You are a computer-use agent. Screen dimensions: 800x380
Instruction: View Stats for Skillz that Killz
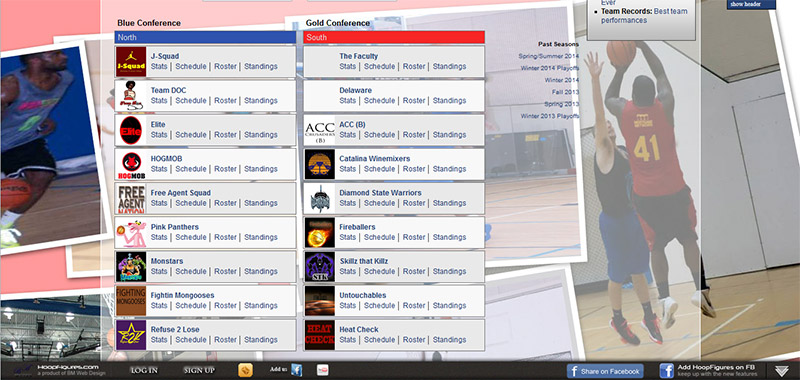pos(347,271)
